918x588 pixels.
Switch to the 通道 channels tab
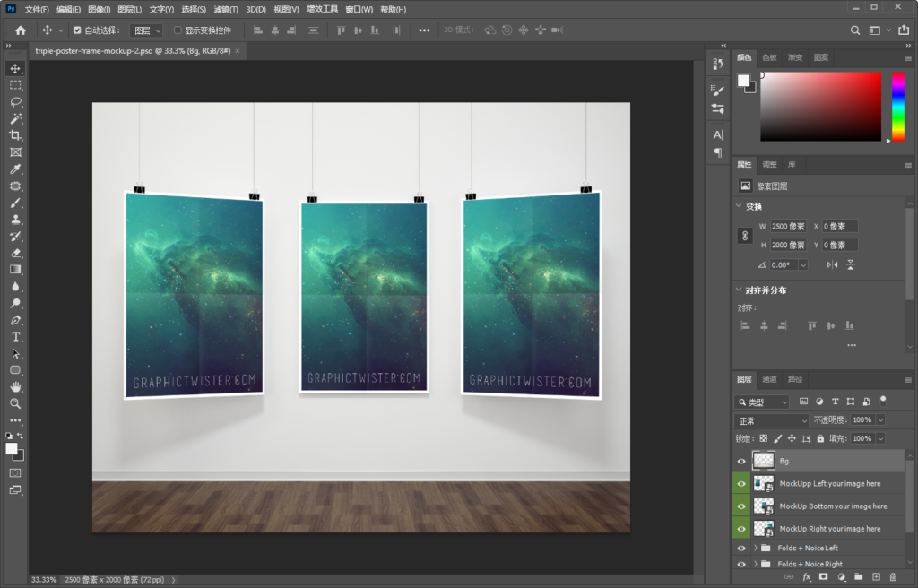[x=769, y=379]
